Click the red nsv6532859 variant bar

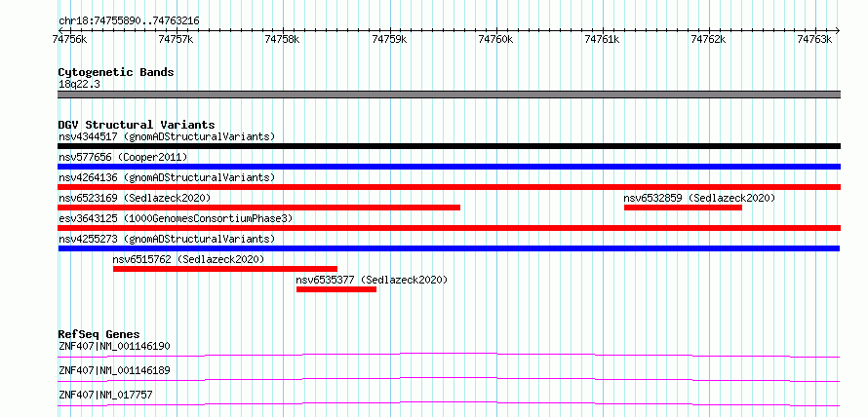click(683, 208)
